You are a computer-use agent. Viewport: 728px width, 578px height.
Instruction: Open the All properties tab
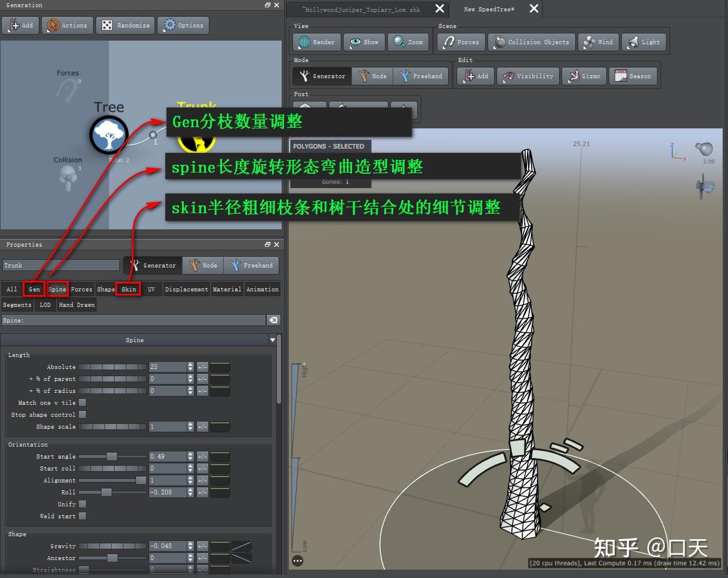(12, 289)
